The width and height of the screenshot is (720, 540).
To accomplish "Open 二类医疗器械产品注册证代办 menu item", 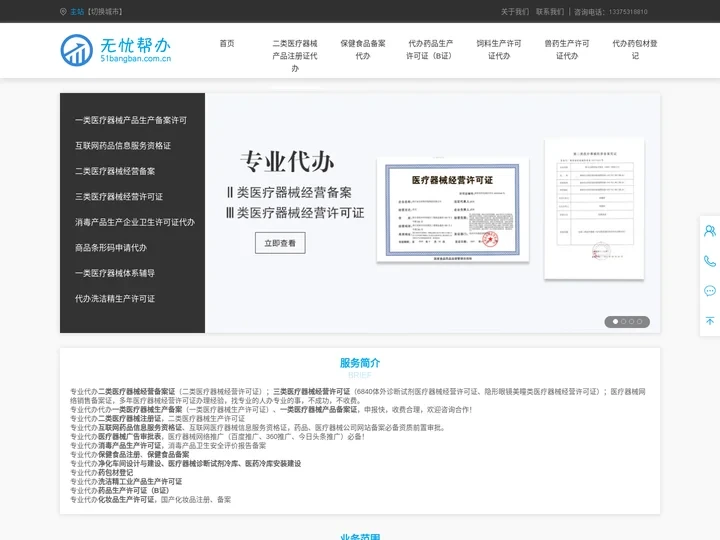I will click(x=295, y=56).
